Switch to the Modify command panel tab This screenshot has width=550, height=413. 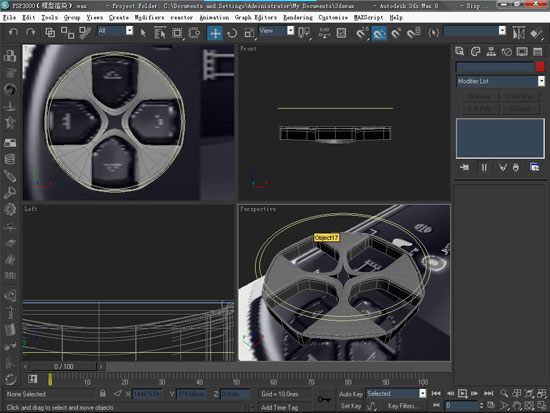[475, 52]
